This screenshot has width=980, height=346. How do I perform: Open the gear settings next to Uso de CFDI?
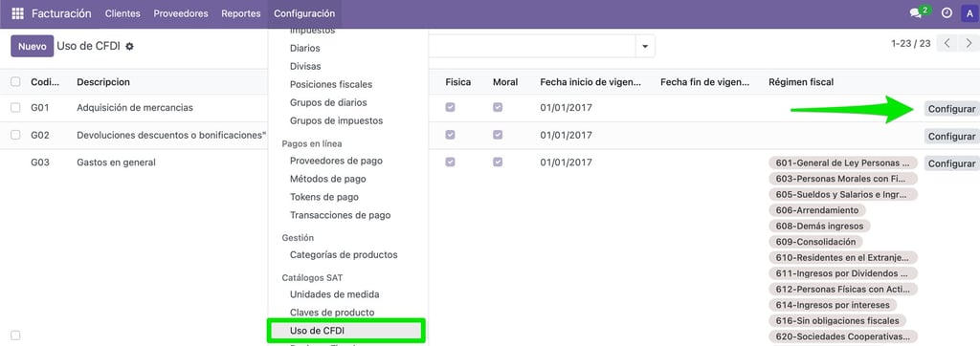(129, 46)
